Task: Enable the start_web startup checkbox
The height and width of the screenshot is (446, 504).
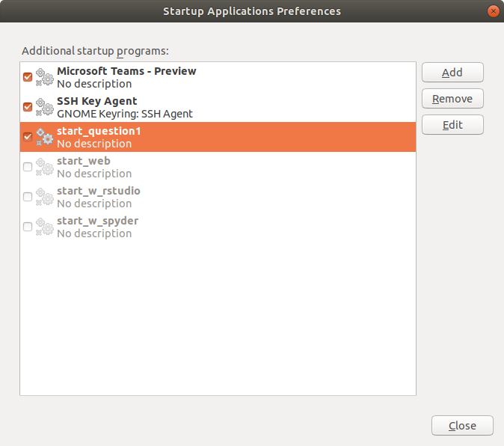Action: (x=28, y=167)
